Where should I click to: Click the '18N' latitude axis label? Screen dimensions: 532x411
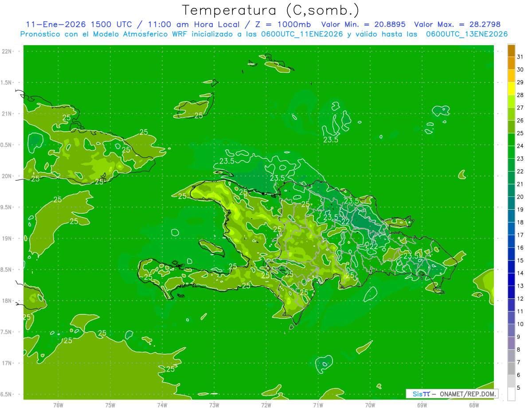click(7, 301)
